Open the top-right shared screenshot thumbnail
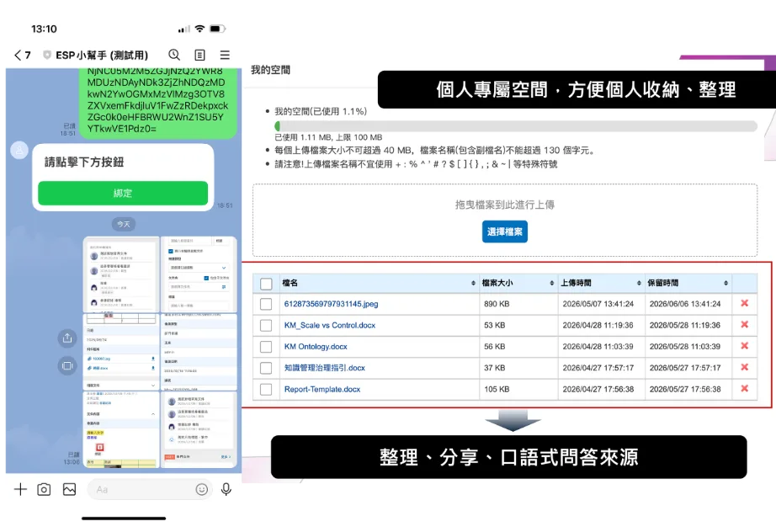 point(199,274)
